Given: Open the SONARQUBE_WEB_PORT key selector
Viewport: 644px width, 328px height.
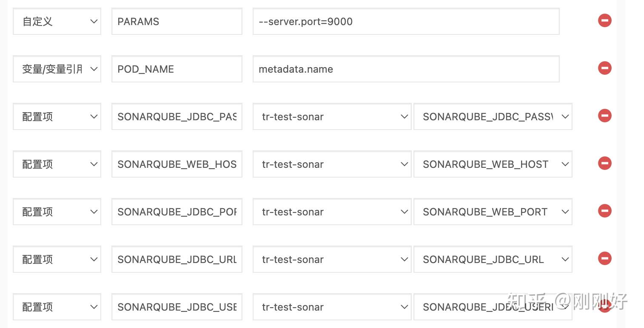Looking at the screenshot, I should click(493, 212).
